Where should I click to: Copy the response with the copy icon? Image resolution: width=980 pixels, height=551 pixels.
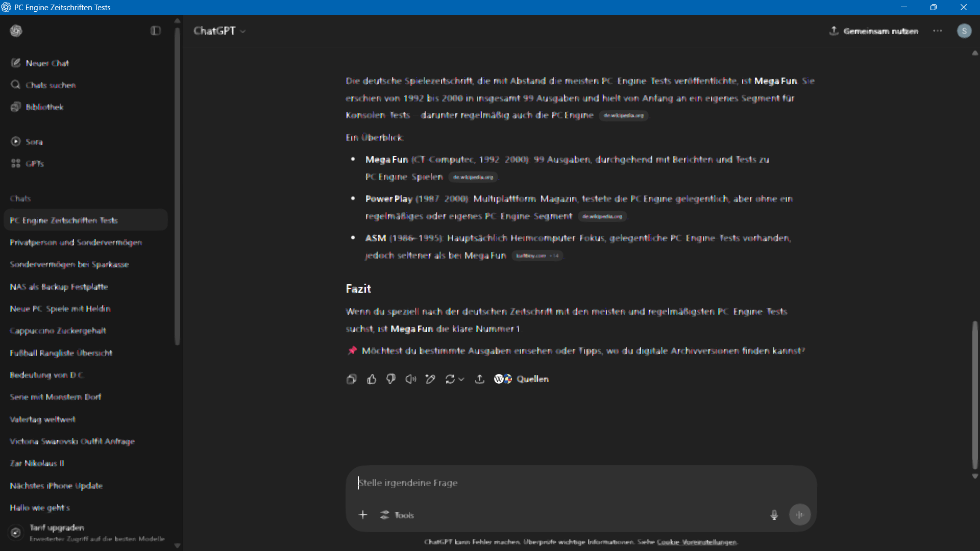[351, 379]
